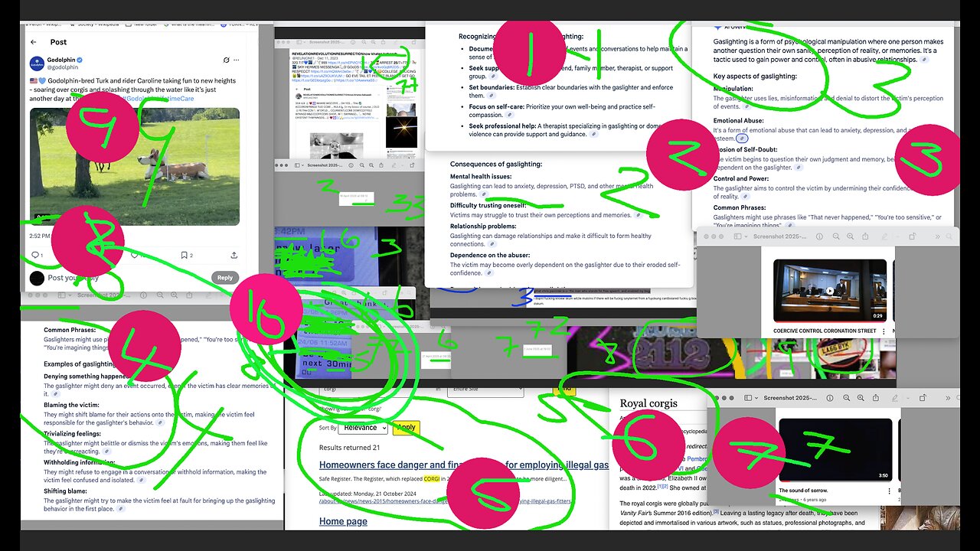Go back using the Post arrow

34,42
